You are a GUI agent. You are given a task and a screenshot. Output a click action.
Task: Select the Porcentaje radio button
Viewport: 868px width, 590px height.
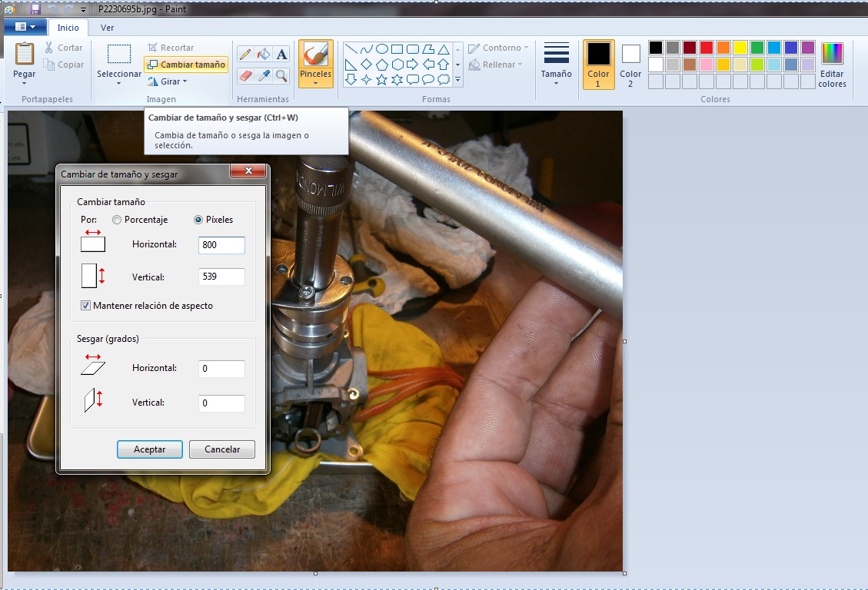click(x=117, y=220)
